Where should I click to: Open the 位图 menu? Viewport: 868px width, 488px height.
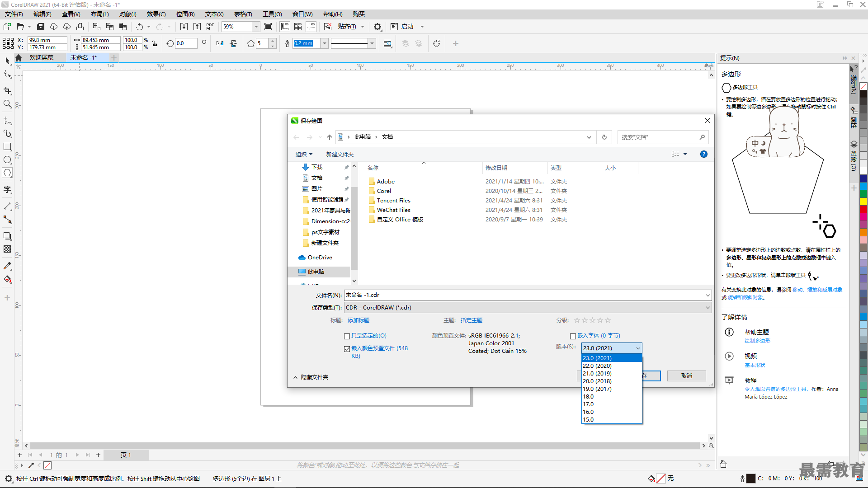(185, 14)
